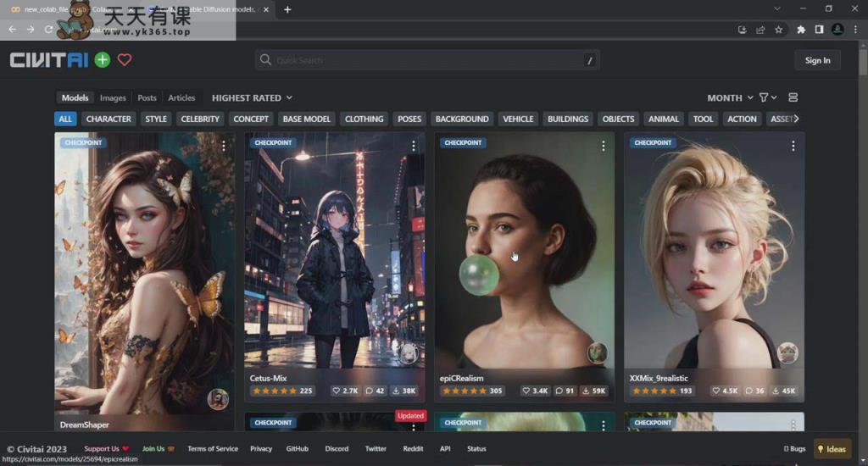Select the ALL category filter
Viewport: 868px width, 466px height.
[x=65, y=119]
